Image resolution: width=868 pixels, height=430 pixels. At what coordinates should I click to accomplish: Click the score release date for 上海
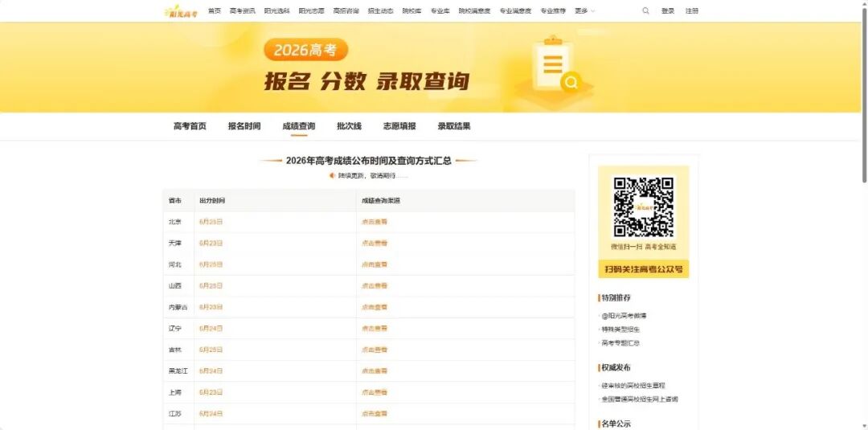click(x=211, y=392)
